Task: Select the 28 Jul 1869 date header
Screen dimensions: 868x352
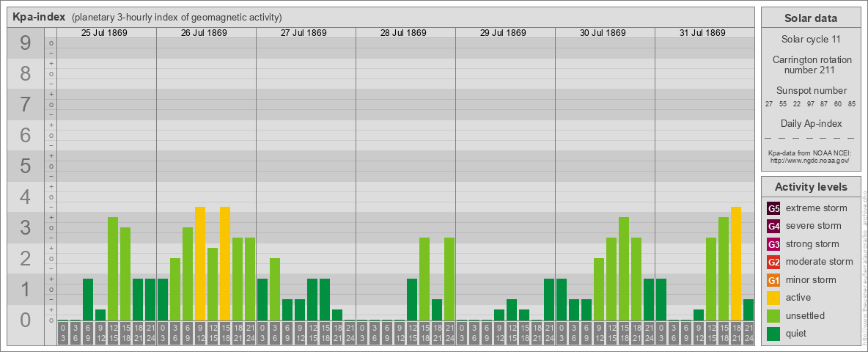Action: [403, 33]
